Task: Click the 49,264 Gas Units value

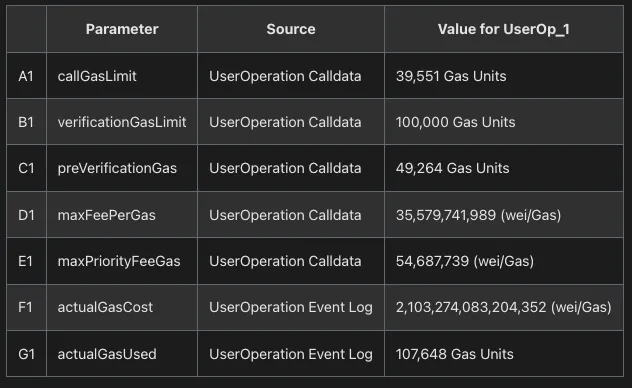Action: (452, 168)
